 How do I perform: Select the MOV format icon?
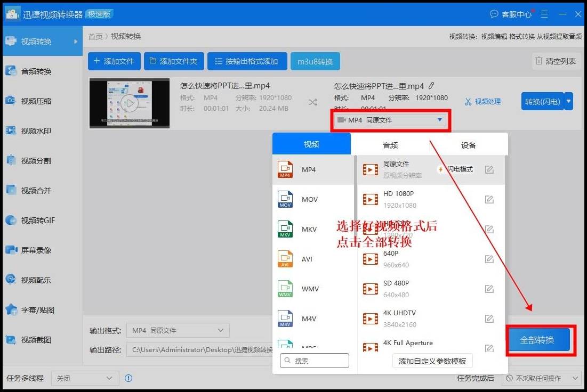tap(285, 199)
